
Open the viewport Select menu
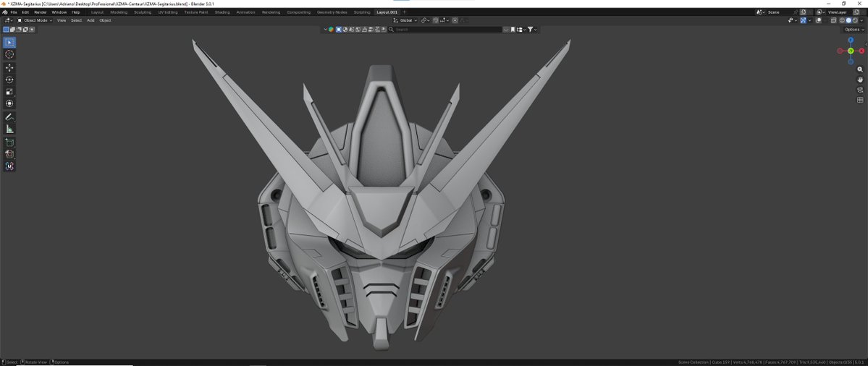click(x=77, y=20)
